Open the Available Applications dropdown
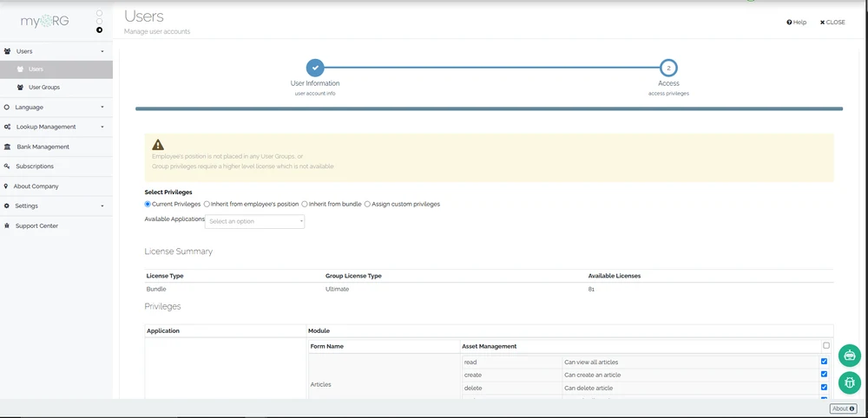868x418 pixels. [254, 221]
